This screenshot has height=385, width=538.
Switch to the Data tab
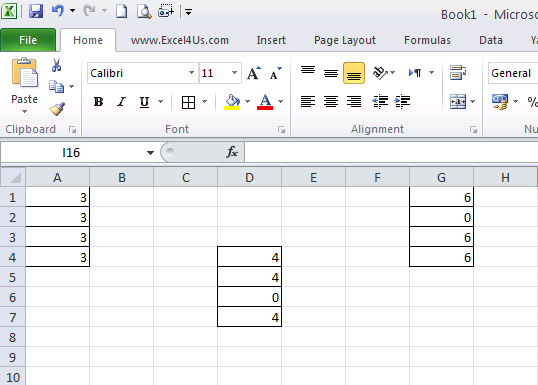point(491,40)
